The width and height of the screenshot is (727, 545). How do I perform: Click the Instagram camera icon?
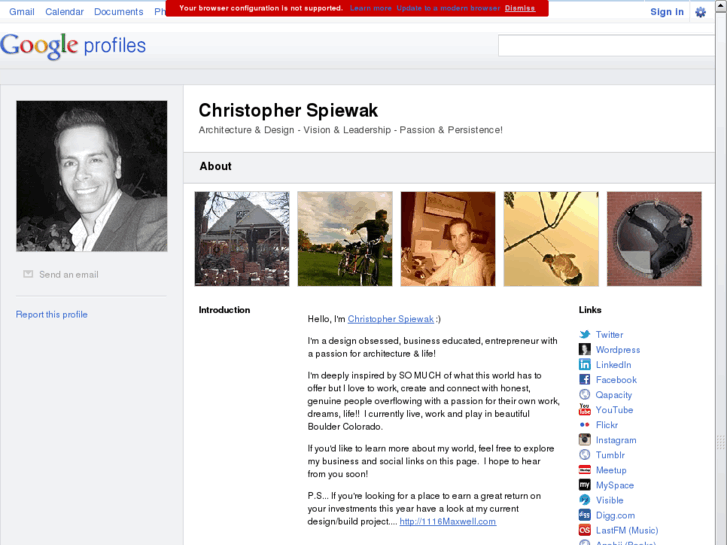585,440
